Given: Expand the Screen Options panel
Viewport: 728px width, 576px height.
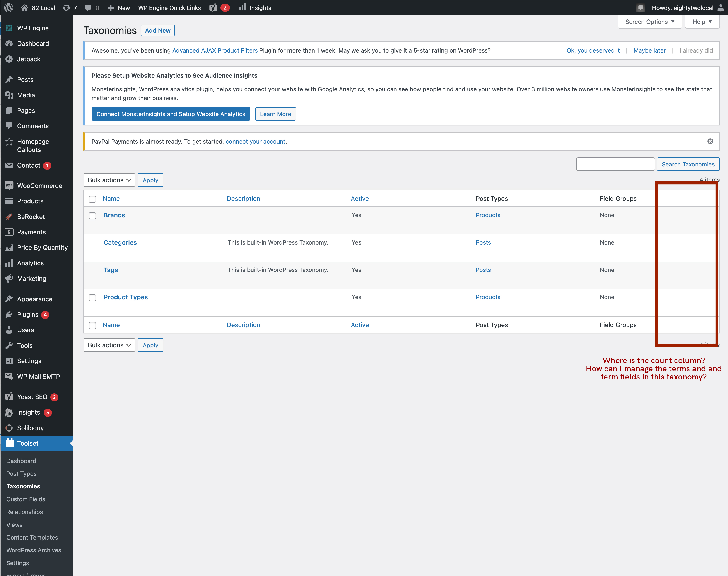Looking at the screenshot, I should (x=649, y=22).
